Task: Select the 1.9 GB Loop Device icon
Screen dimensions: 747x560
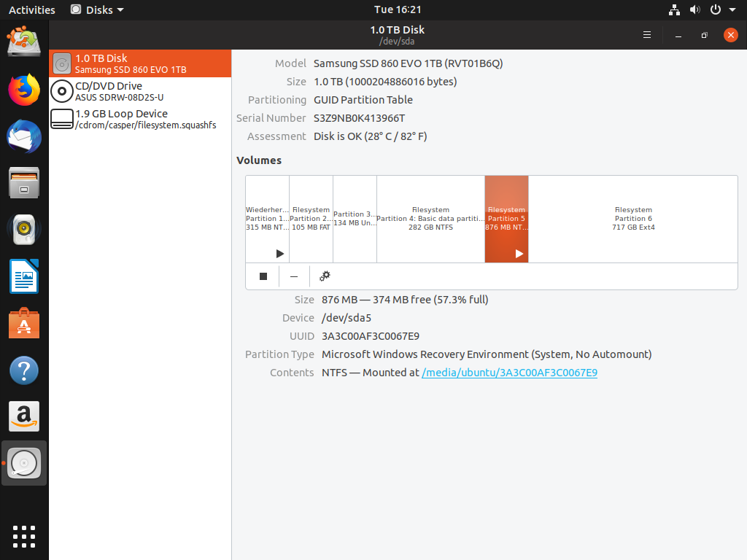Action: point(62,119)
